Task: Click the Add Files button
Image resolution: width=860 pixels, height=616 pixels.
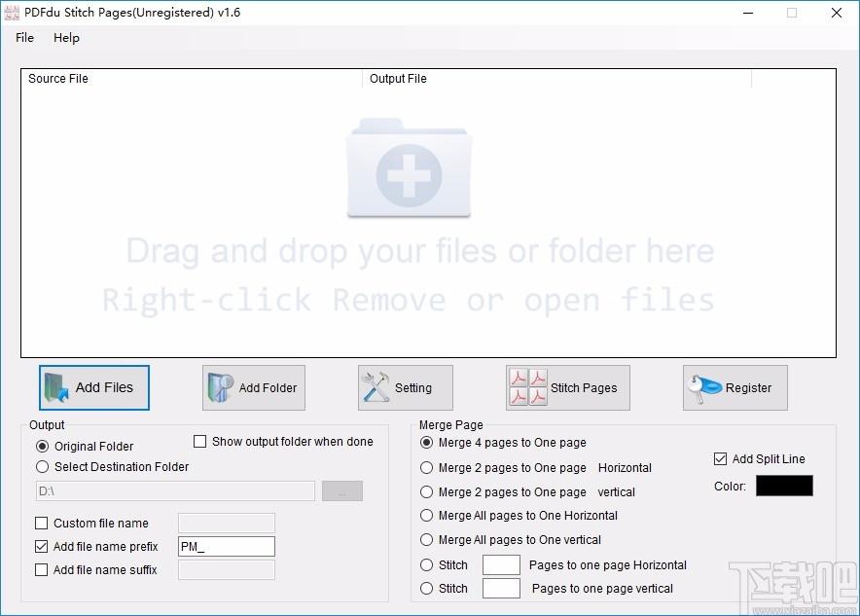Action: [x=94, y=388]
